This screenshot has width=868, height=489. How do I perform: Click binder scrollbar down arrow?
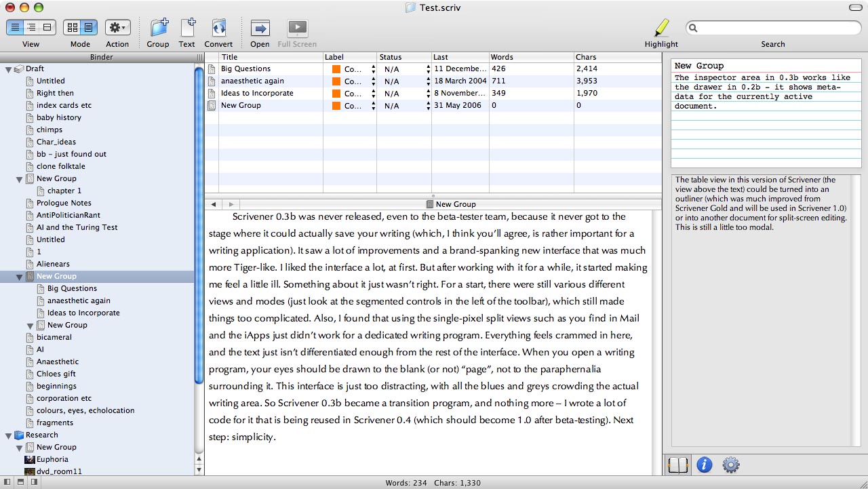click(199, 469)
